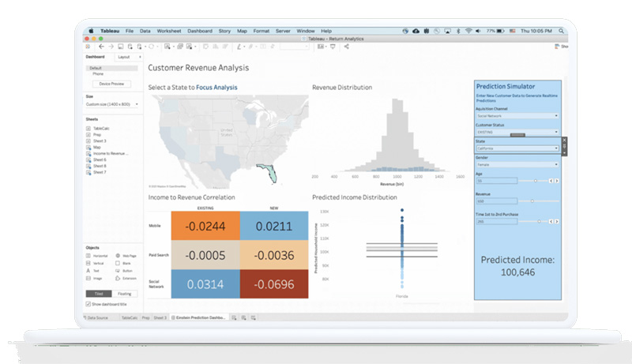Select the Default device layout

(x=112, y=68)
